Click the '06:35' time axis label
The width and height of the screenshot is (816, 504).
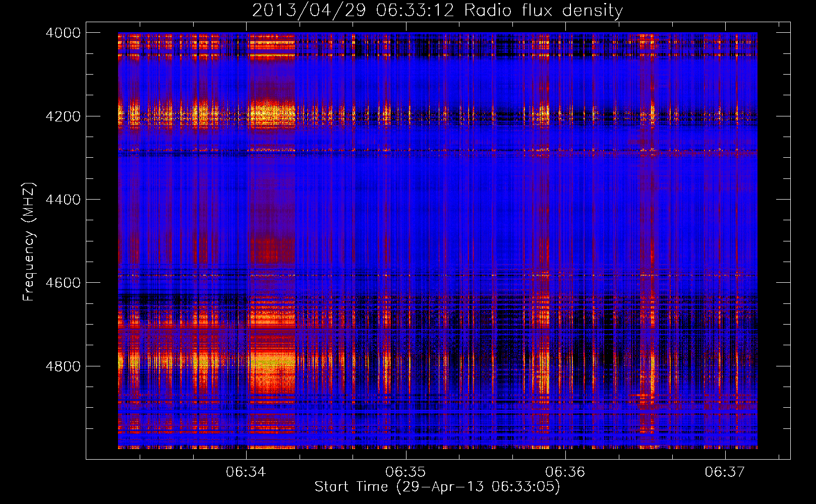[405, 472]
